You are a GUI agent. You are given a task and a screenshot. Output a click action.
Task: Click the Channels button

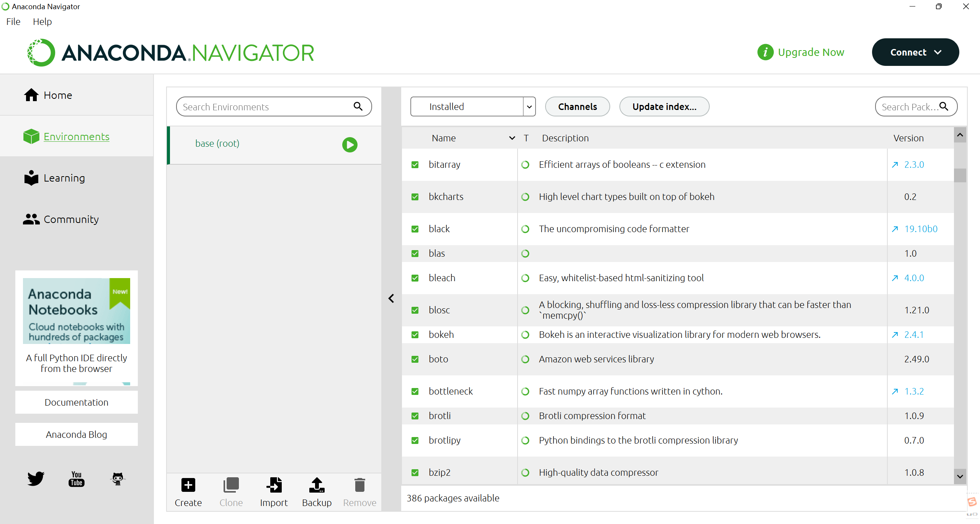point(577,106)
